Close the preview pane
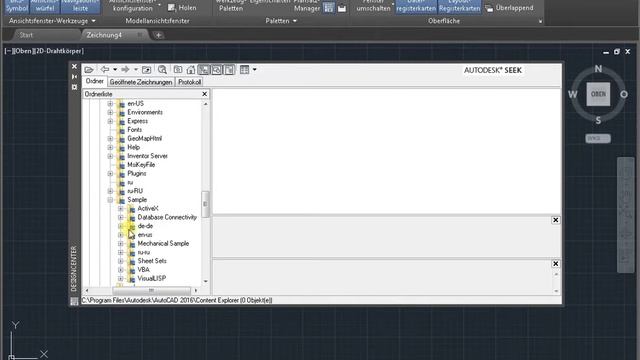This screenshot has height=360, width=640. point(556,220)
